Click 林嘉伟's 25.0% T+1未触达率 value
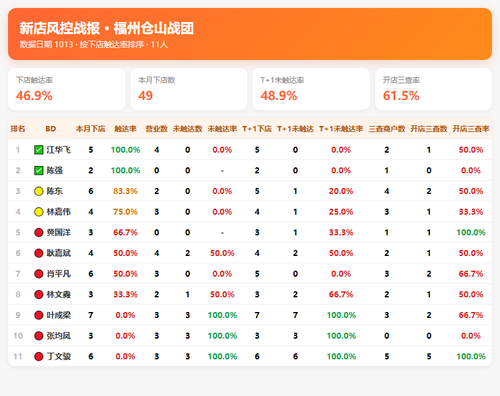Viewport: 500px width, 396px height. point(341,212)
